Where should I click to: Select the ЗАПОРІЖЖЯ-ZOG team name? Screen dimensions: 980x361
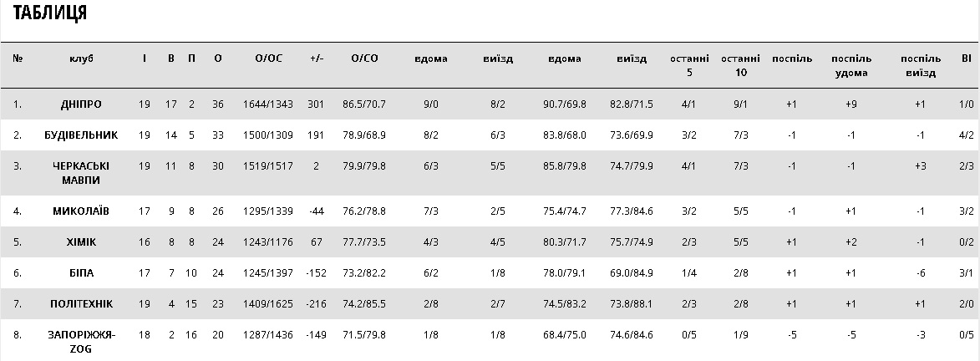coord(82,342)
